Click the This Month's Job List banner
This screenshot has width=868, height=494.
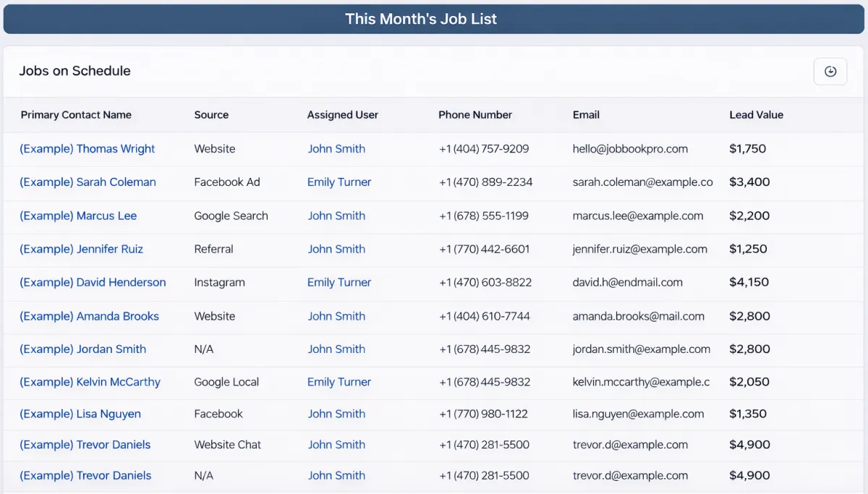pos(421,20)
